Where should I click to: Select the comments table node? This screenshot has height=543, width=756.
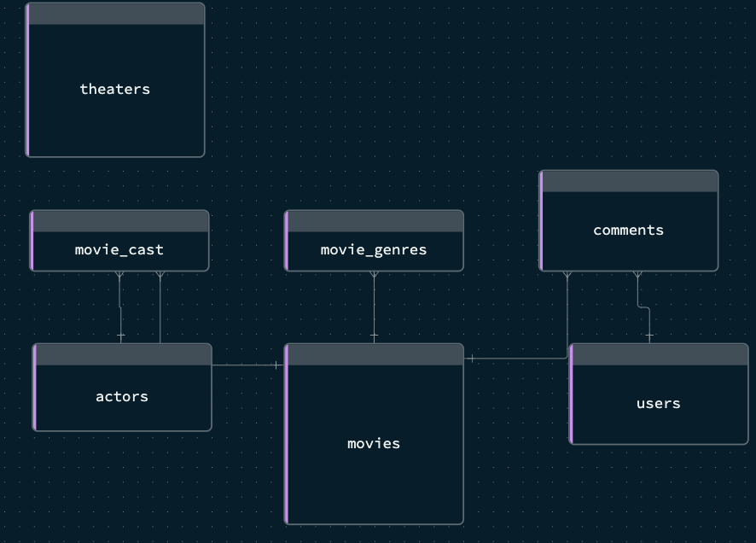[628, 220]
